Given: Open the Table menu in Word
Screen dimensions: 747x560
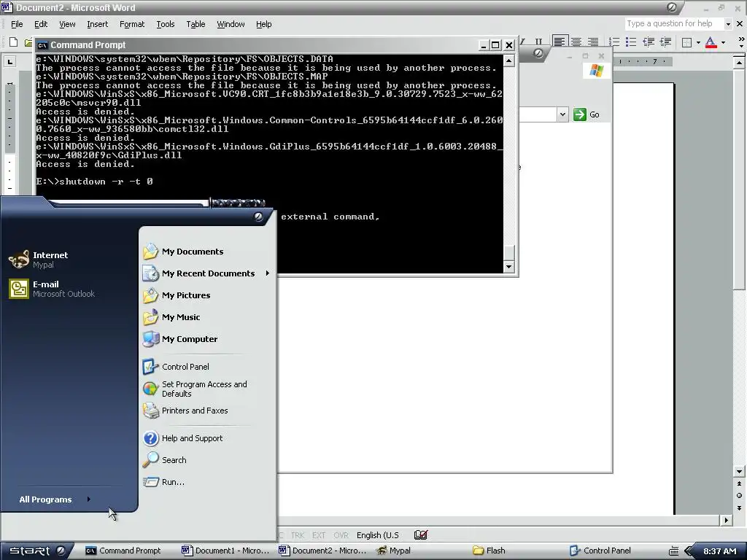Looking at the screenshot, I should [x=196, y=24].
